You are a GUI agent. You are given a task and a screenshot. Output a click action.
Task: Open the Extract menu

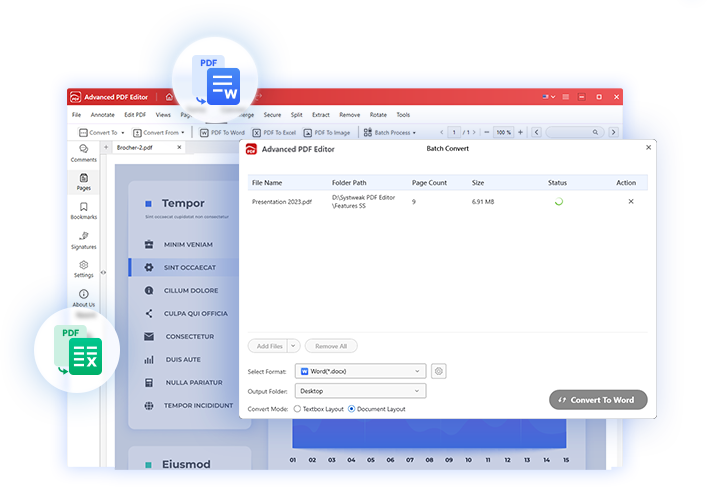(321, 115)
